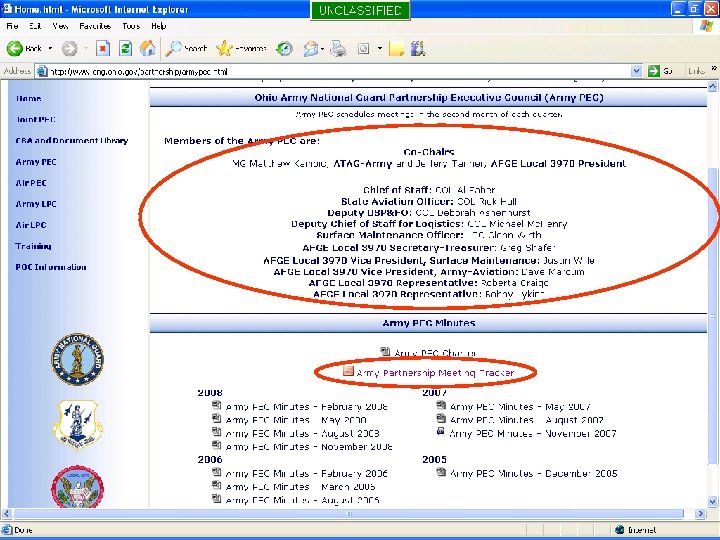Viewport: 720px width, 540px height.
Task: Open the Air PEC sidebar link
Action: [31, 183]
